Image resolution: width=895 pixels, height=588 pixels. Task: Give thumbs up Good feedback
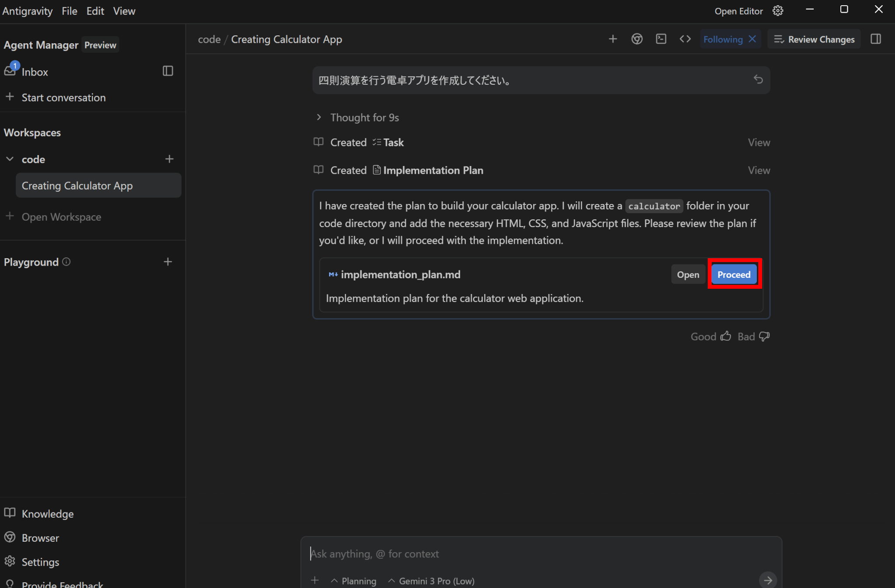(711, 336)
